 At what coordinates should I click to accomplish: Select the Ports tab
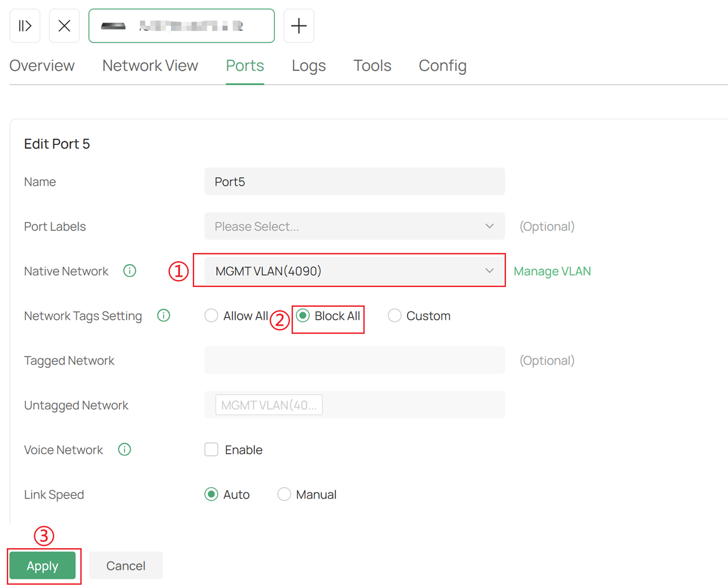245,65
